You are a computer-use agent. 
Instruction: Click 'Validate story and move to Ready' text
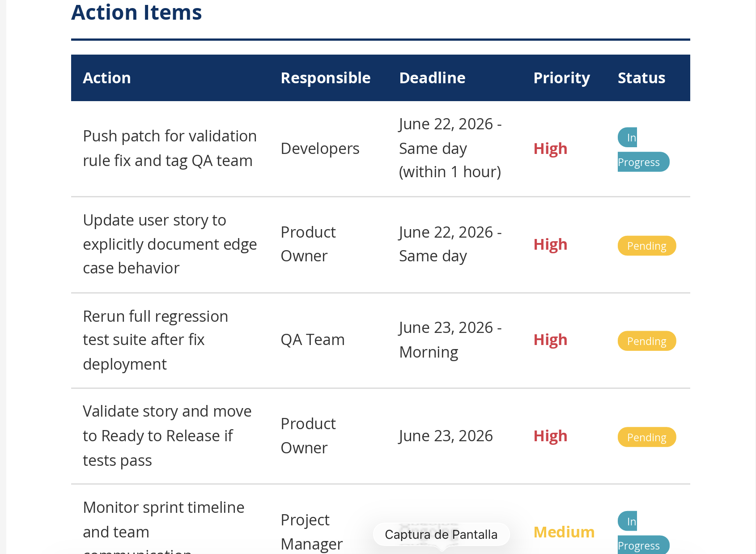tap(167, 423)
